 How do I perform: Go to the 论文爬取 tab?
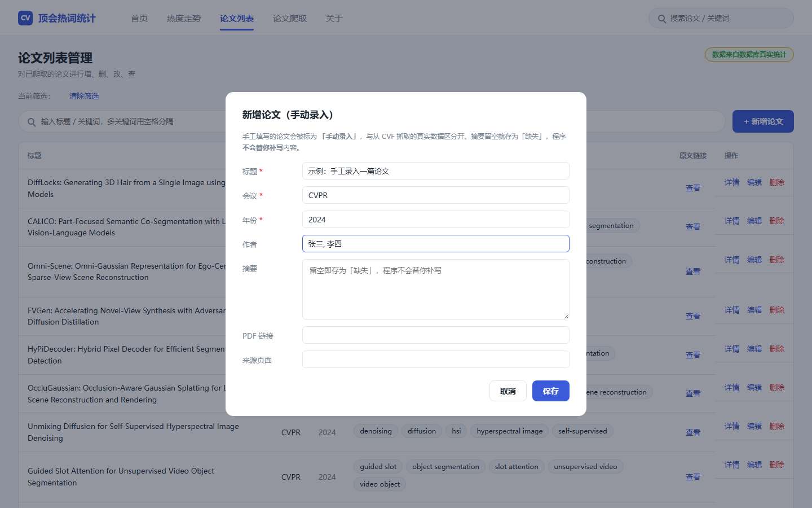(290, 19)
